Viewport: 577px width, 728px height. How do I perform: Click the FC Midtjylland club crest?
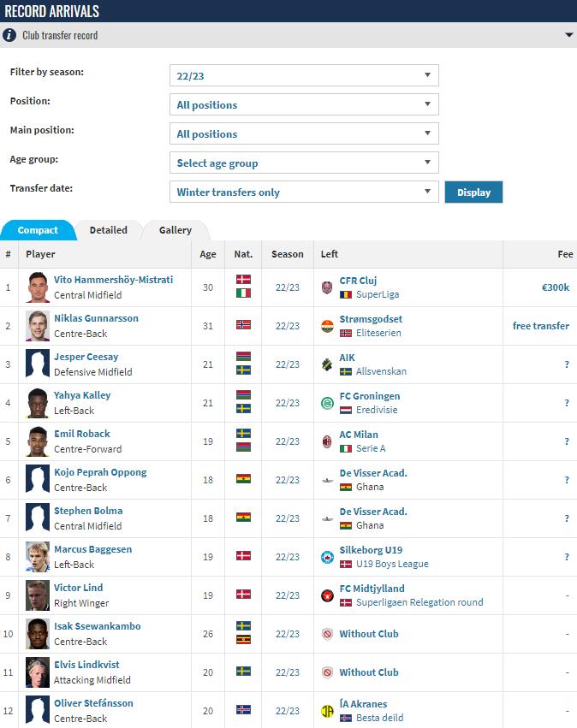[x=327, y=595]
